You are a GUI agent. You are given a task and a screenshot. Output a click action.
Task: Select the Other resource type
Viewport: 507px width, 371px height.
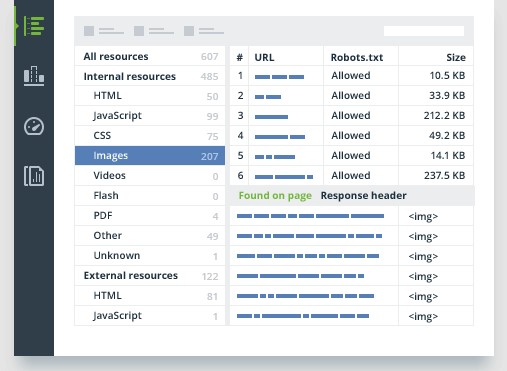pyautogui.click(x=150, y=236)
